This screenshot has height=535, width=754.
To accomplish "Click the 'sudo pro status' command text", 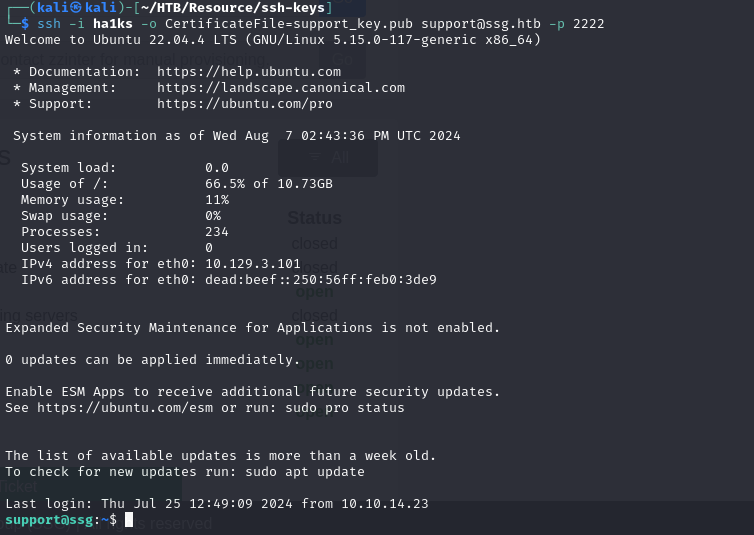I will click(x=345, y=408).
